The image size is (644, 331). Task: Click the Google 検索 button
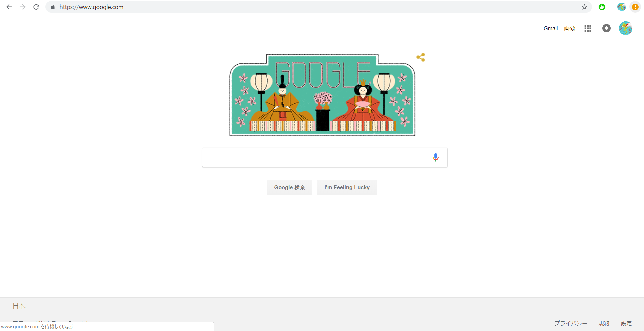(290, 187)
